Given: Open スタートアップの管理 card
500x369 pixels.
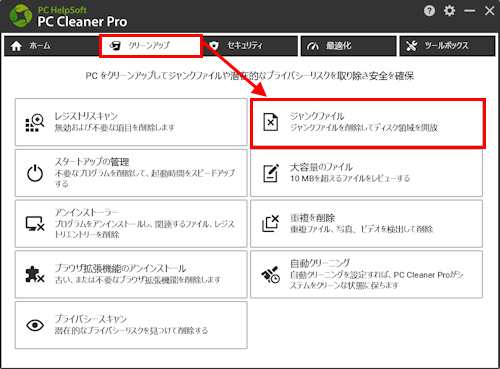Looking at the screenshot, I should click(131, 173).
